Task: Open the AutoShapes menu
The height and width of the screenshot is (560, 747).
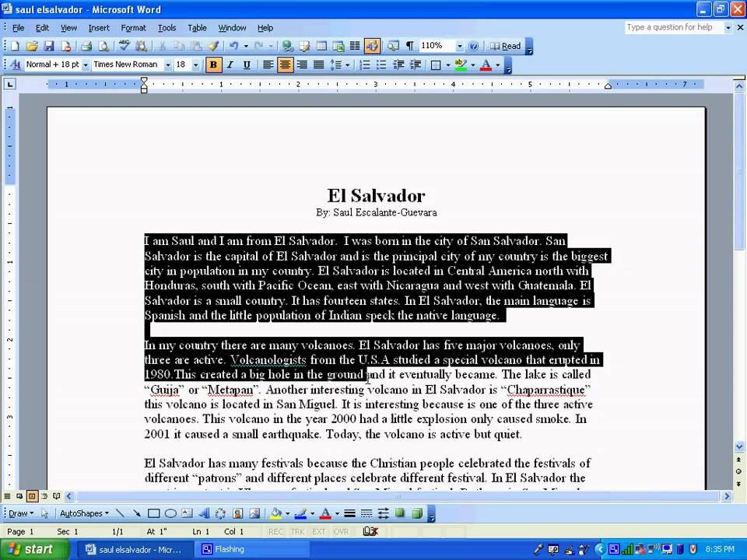Action: pos(84,513)
